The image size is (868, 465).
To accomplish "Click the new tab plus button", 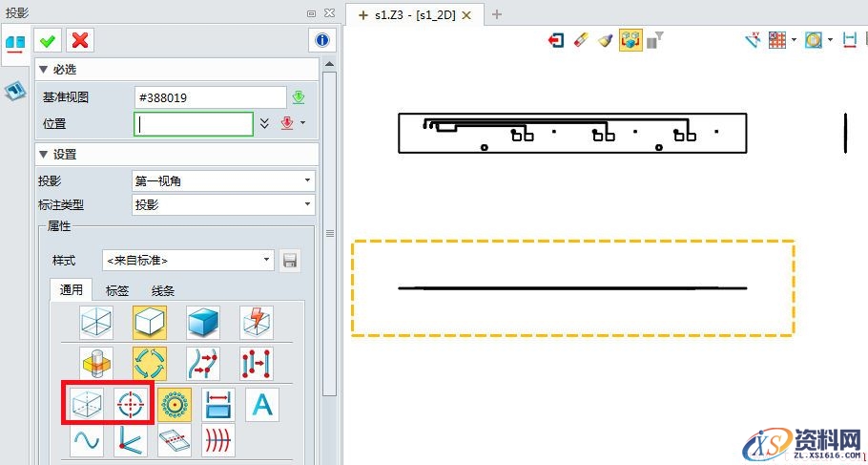I will (496, 14).
